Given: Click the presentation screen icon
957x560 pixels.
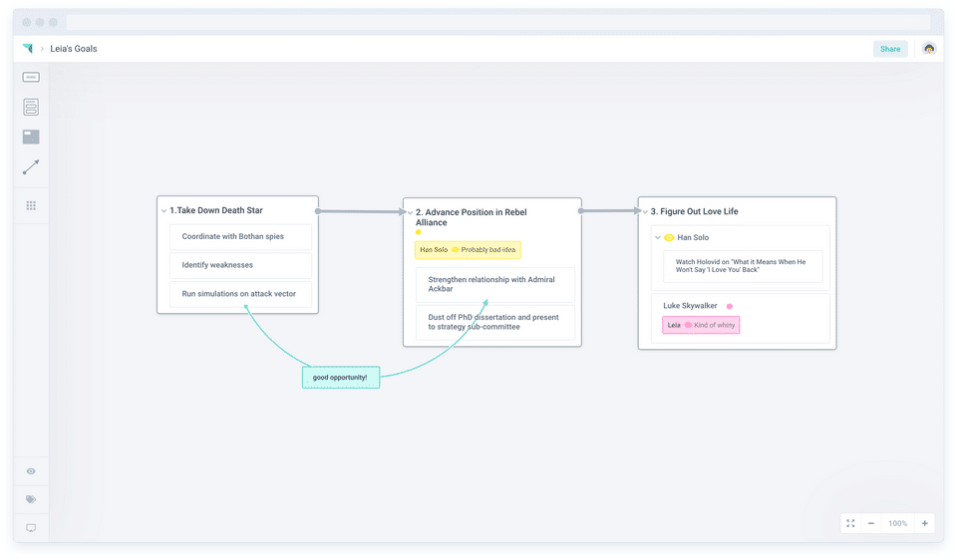Looking at the screenshot, I should pos(31,527).
